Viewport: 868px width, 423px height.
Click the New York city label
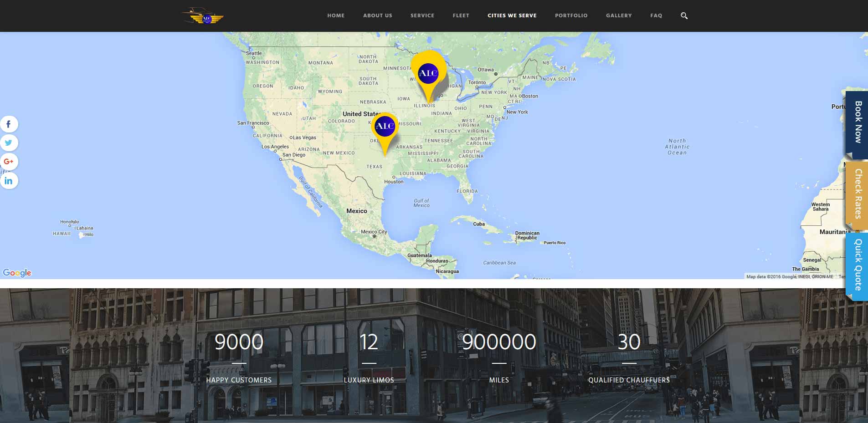click(517, 112)
